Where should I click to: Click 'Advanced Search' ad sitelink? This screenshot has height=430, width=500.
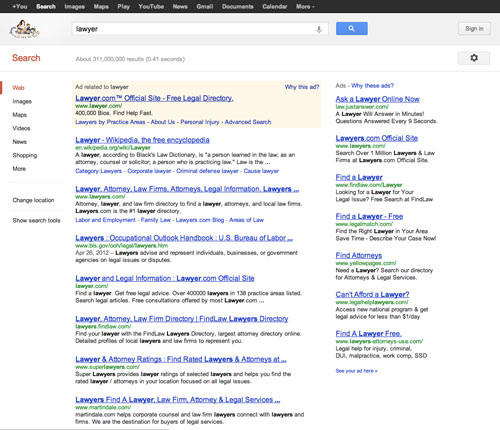pos(248,122)
